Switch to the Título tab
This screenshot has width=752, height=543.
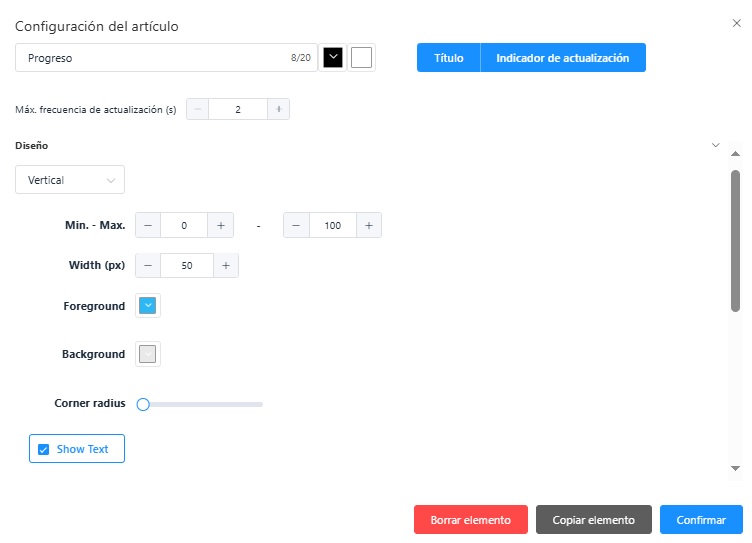coord(449,58)
